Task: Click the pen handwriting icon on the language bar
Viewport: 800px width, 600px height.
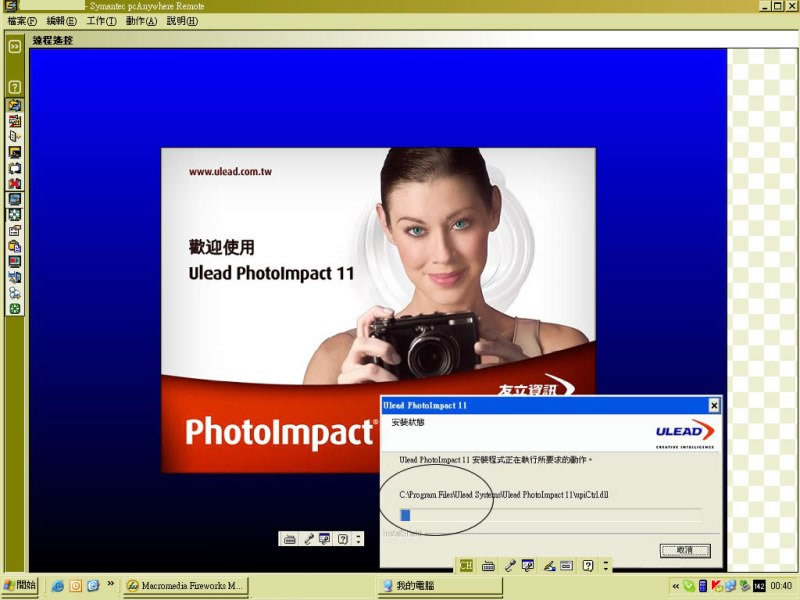Action: coord(549,566)
